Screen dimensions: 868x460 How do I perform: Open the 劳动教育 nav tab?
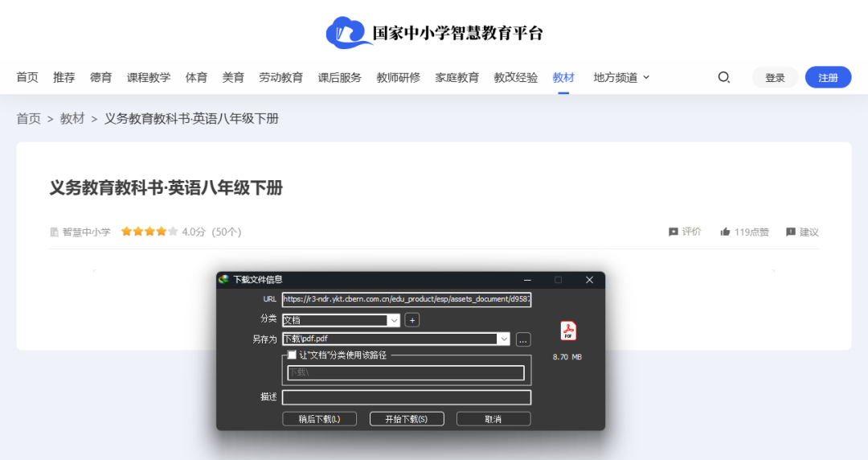[x=280, y=77]
